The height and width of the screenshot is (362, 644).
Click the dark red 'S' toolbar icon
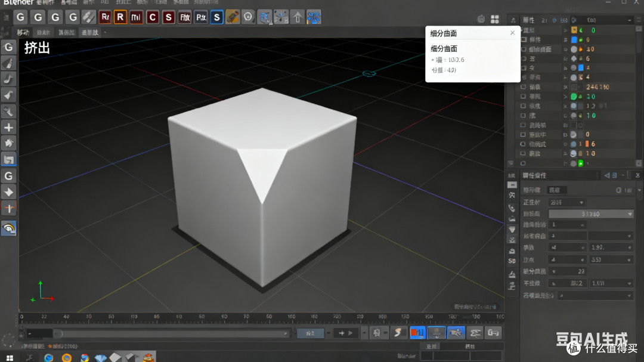click(x=168, y=17)
